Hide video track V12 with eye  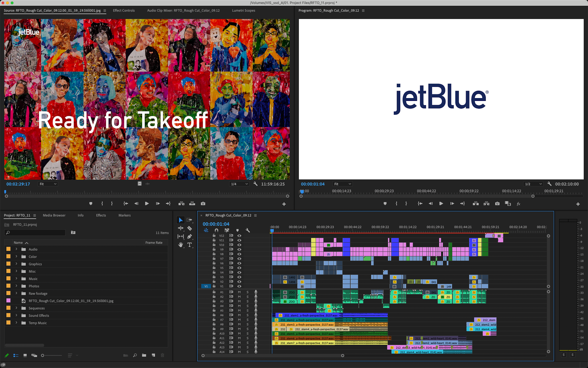[x=239, y=236]
